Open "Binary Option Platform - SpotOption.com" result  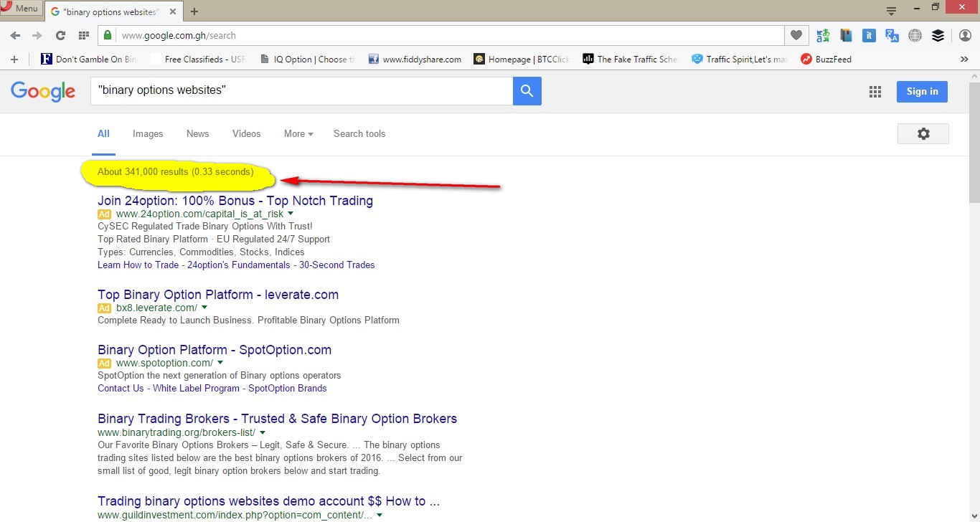215,350
